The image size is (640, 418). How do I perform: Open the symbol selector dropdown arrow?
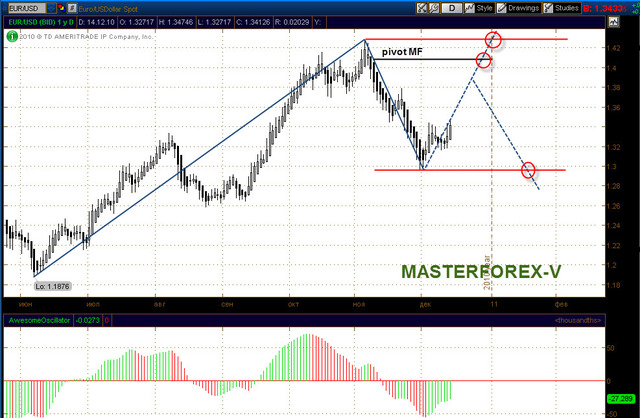pos(51,8)
